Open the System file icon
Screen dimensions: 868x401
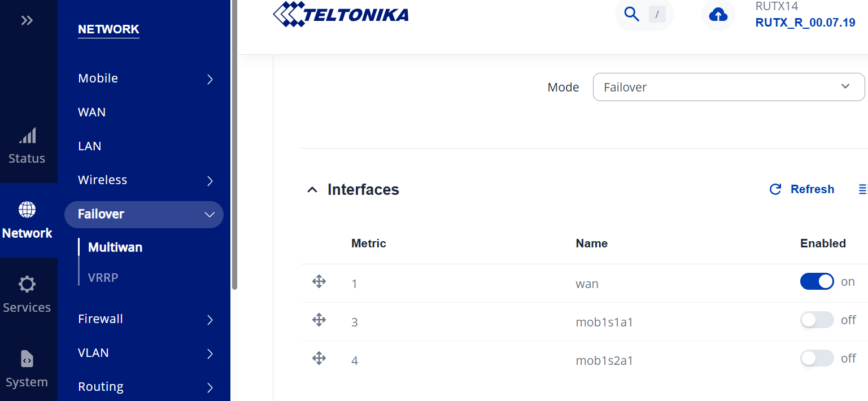(27, 359)
